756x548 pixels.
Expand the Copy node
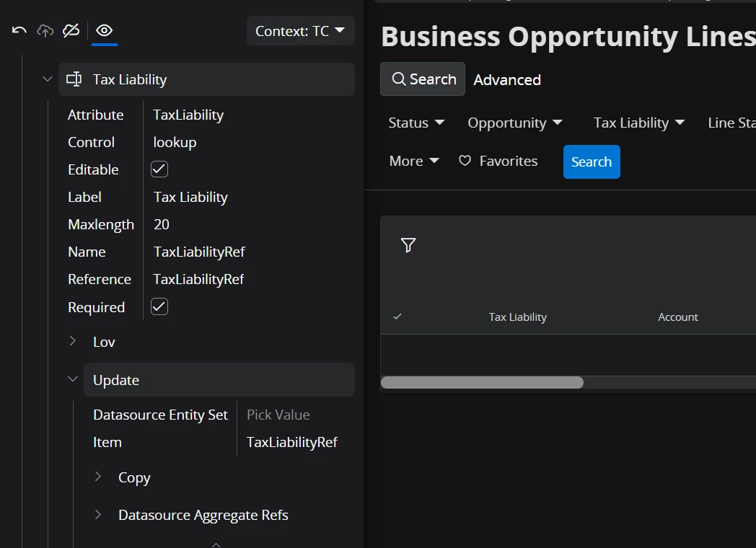pos(97,477)
